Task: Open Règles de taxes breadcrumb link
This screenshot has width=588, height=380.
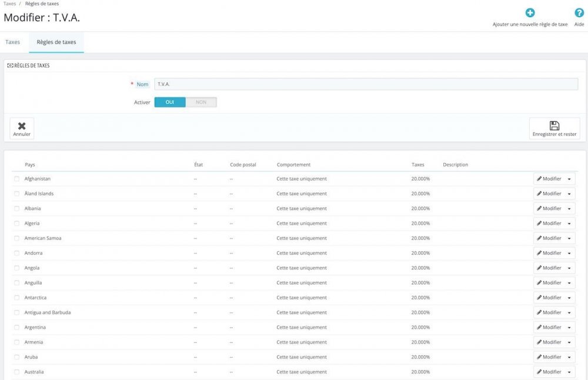Action: (x=42, y=4)
